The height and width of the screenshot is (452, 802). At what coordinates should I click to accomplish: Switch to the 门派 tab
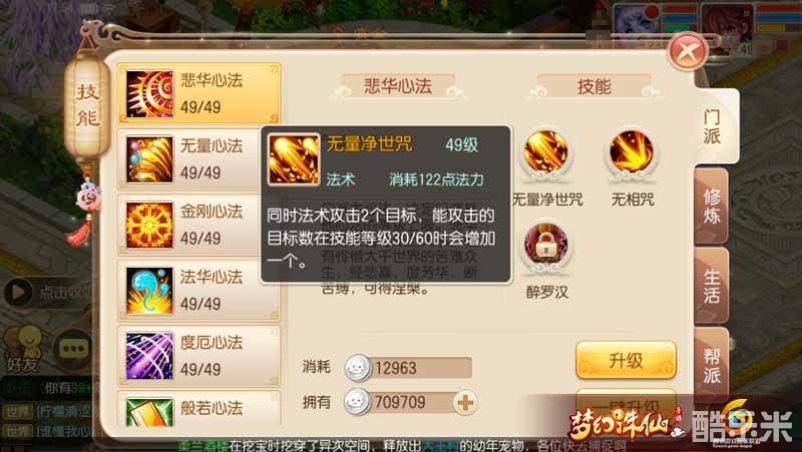(712, 127)
